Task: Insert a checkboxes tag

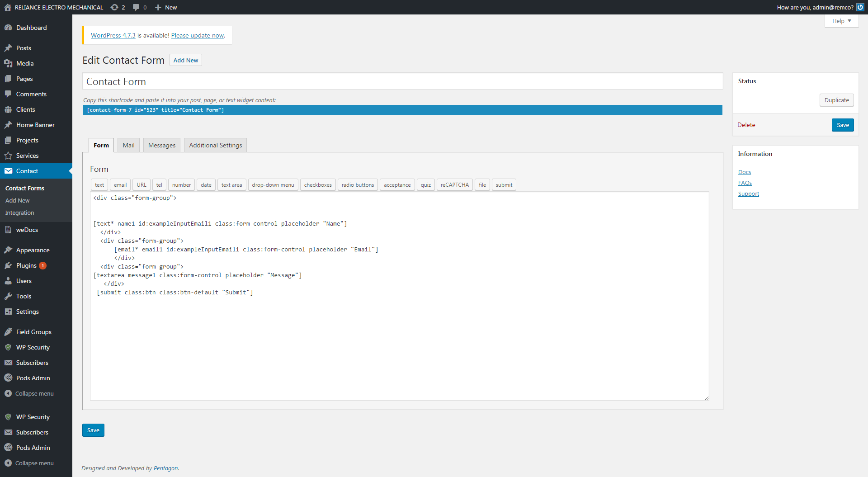Action: coord(318,185)
